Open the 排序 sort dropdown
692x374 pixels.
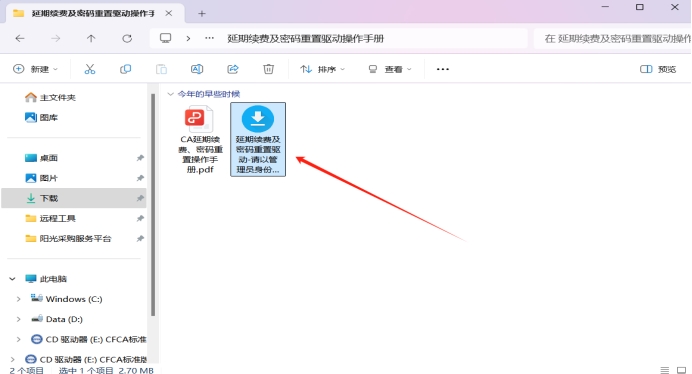coord(323,69)
